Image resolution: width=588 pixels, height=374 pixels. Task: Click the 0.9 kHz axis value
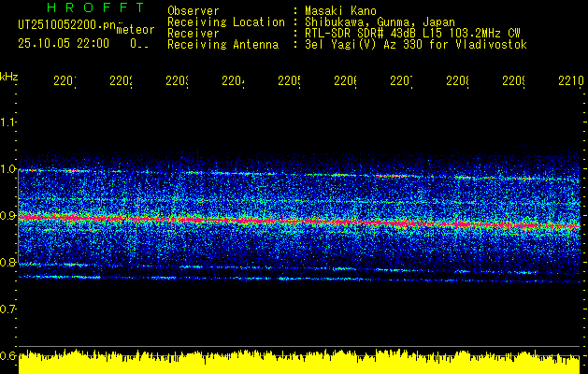pos(7,216)
